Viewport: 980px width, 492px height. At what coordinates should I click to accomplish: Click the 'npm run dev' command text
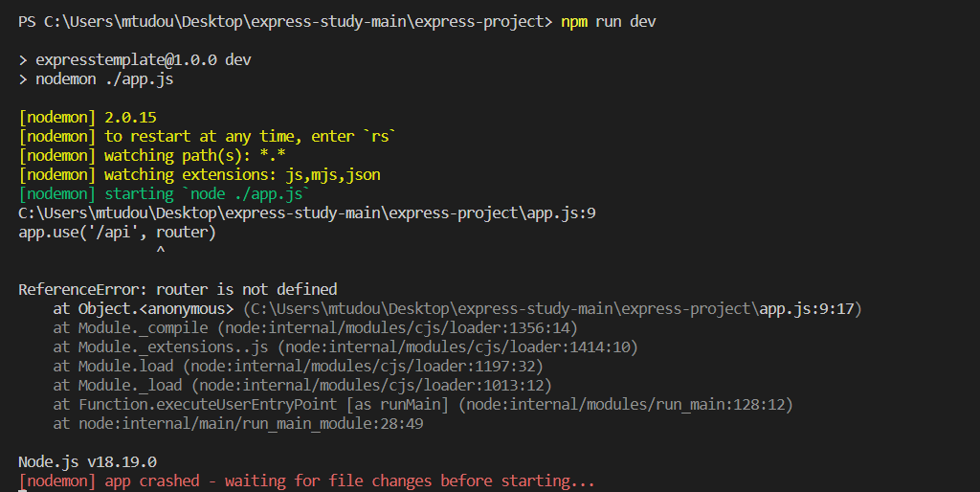point(608,22)
